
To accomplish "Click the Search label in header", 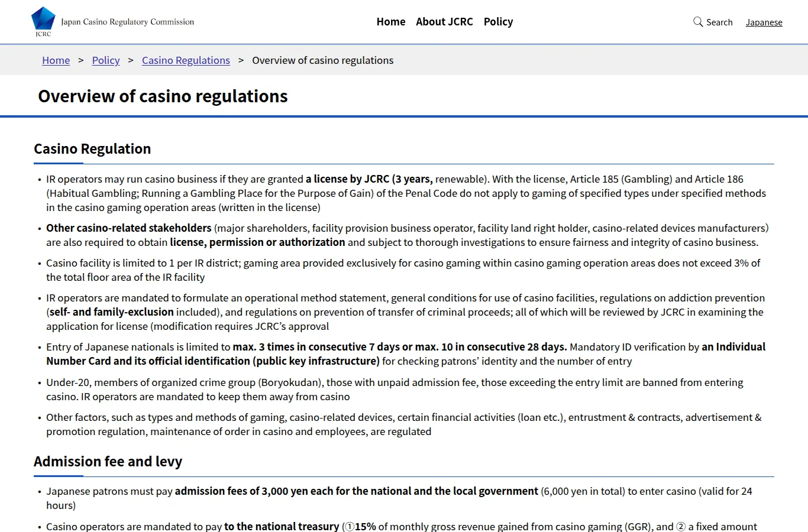I will (x=719, y=22).
